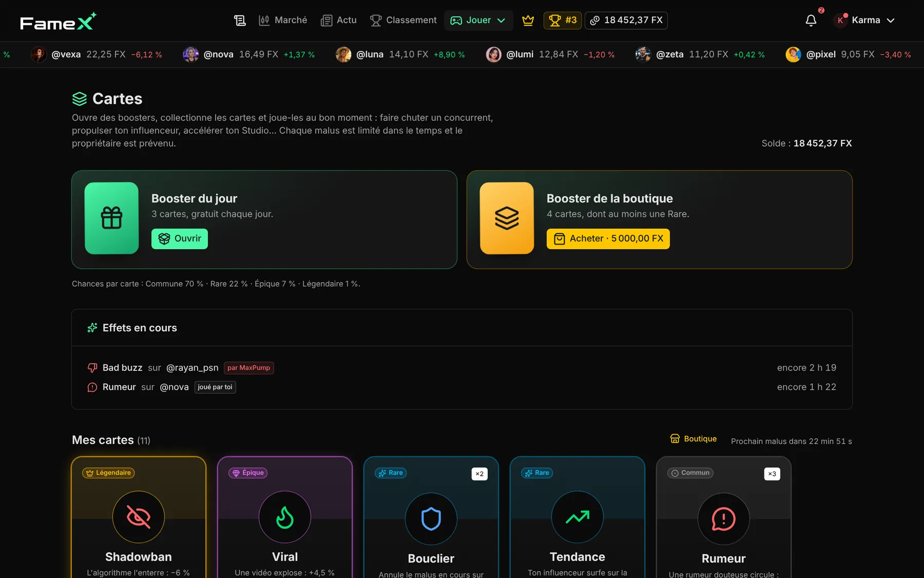Select the @zeta ticker avatar
Screen dimensions: 924x578
click(x=643, y=54)
